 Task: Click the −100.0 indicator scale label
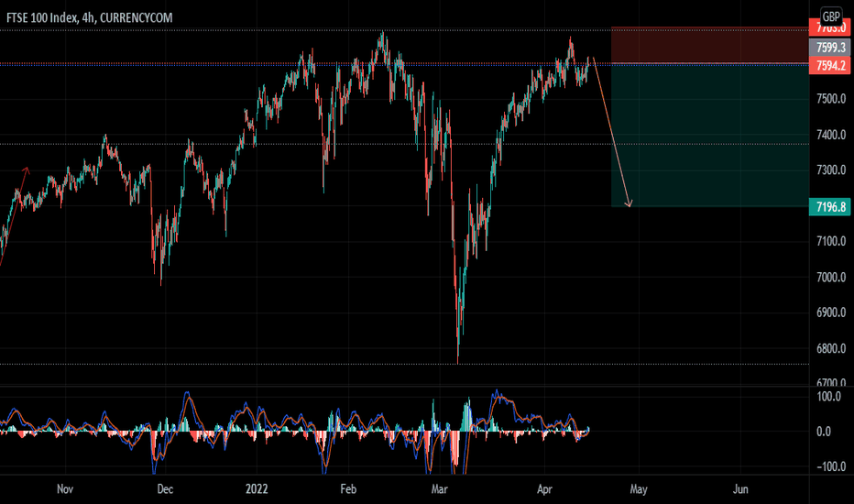pos(831,467)
